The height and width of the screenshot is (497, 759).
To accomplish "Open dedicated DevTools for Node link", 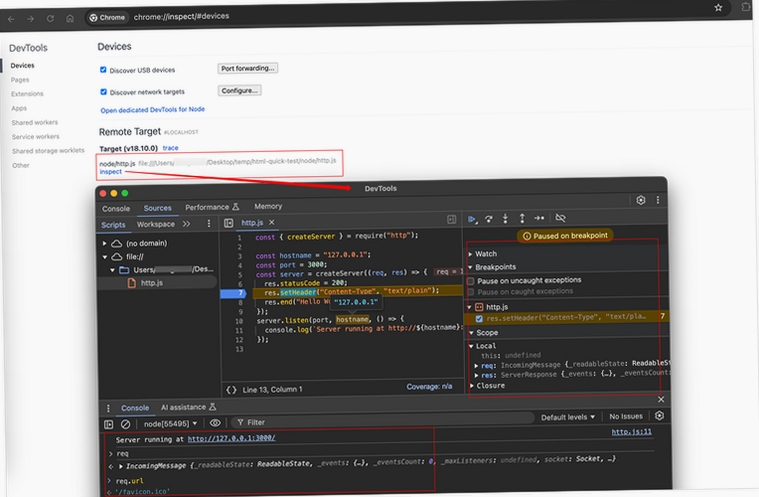I will pos(152,110).
